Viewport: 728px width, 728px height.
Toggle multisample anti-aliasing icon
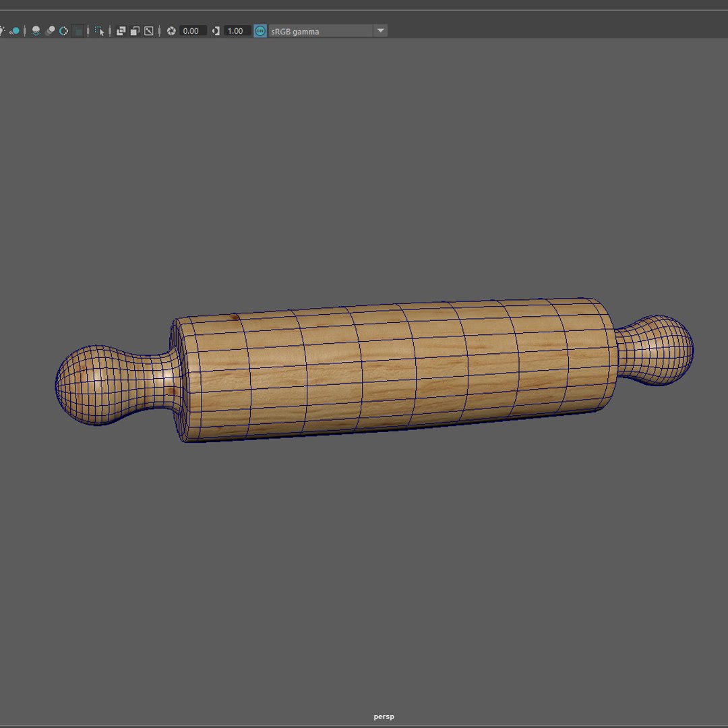(64, 31)
